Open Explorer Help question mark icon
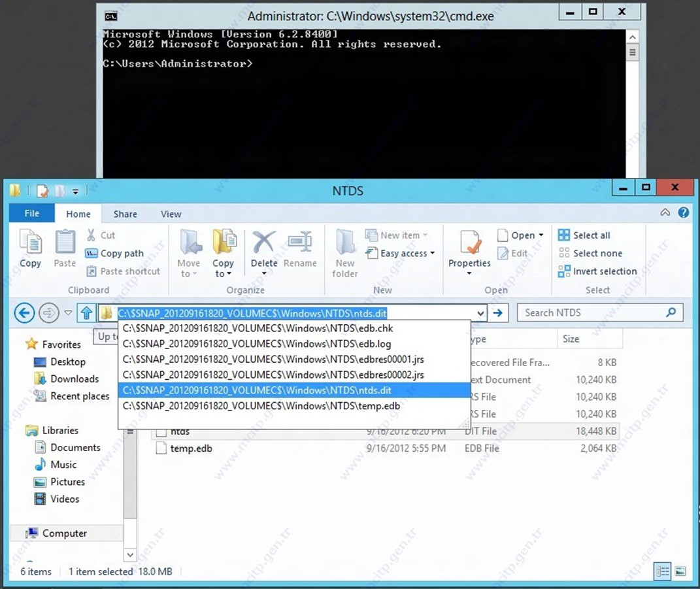 (x=684, y=212)
